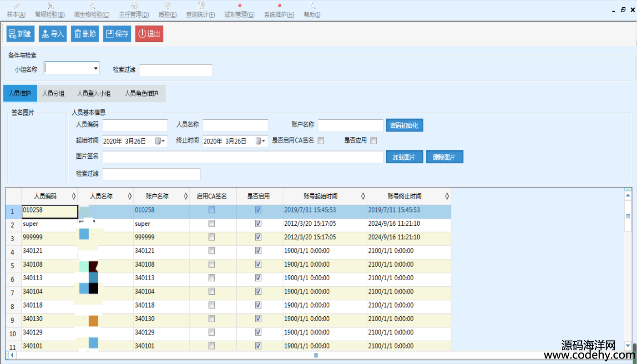Click the grid's vertical scrollbar down arrow
This screenshot has height=364, width=637.
pos(628,346)
